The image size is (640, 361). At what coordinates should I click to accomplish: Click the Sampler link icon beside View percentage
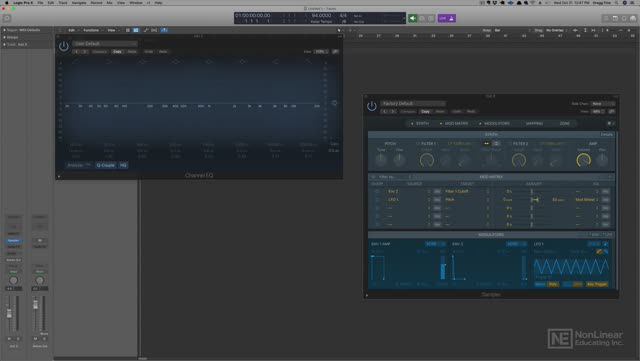pyautogui.click(x=611, y=111)
